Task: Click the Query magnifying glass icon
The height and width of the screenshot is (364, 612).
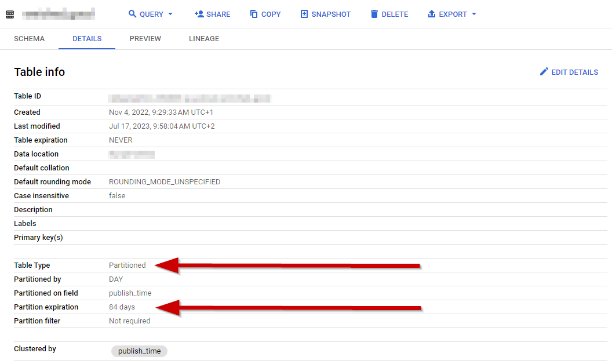Action: coord(132,14)
